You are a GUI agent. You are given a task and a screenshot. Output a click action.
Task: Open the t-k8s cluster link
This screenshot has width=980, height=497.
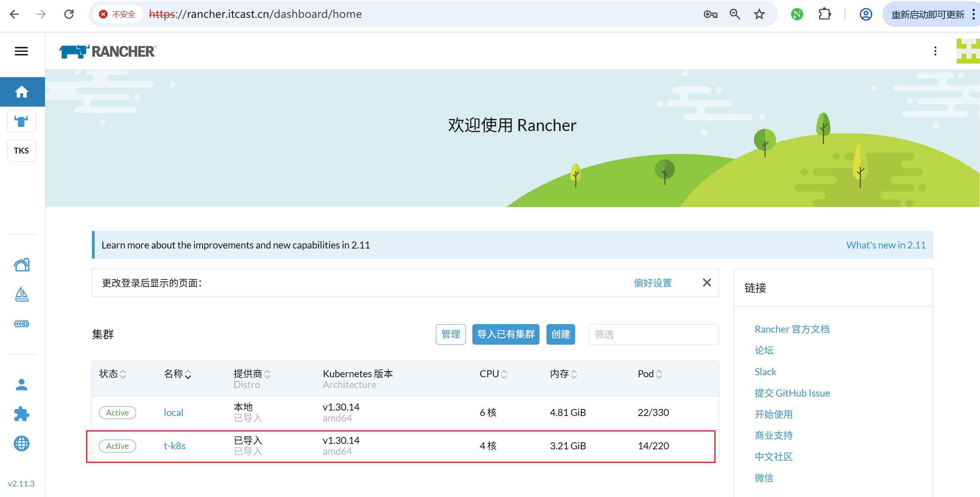pos(175,446)
